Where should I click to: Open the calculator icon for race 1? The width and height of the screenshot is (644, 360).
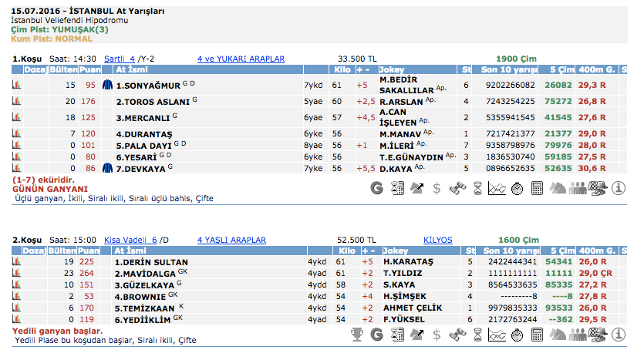pos(537,187)
